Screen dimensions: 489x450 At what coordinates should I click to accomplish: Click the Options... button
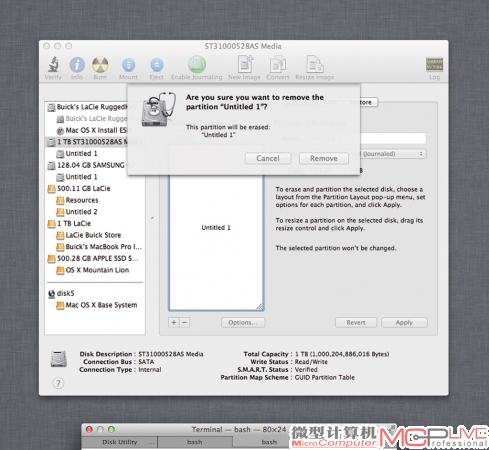(x=243, y=322)
